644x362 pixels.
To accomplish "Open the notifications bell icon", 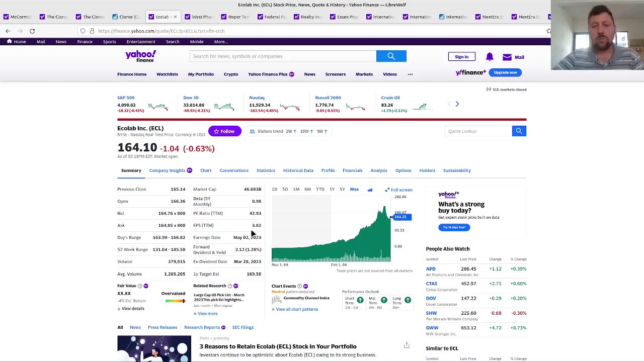I will pyautogui.click(x=490, y=57).
